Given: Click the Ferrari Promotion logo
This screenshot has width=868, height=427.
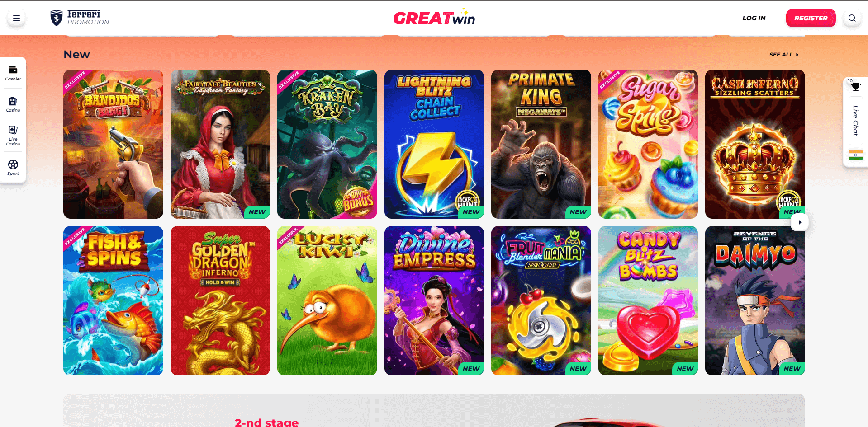Looking at the screenshot, I should 80,18.
